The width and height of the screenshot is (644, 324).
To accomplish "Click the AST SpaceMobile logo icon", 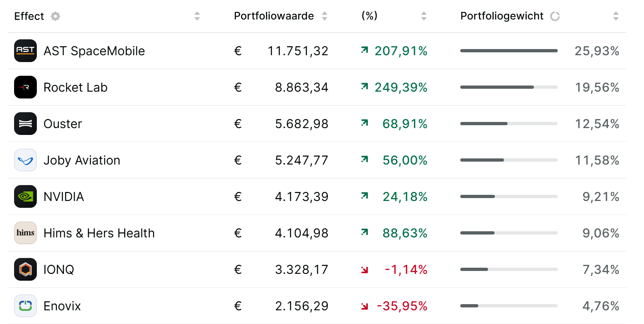I will coord(25,51).
